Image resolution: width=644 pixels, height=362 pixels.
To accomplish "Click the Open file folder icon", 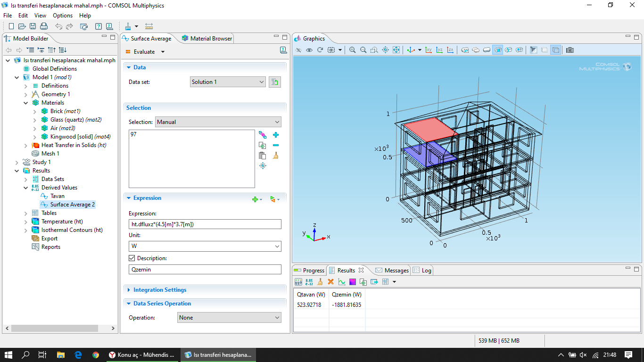I will [22, 26].
